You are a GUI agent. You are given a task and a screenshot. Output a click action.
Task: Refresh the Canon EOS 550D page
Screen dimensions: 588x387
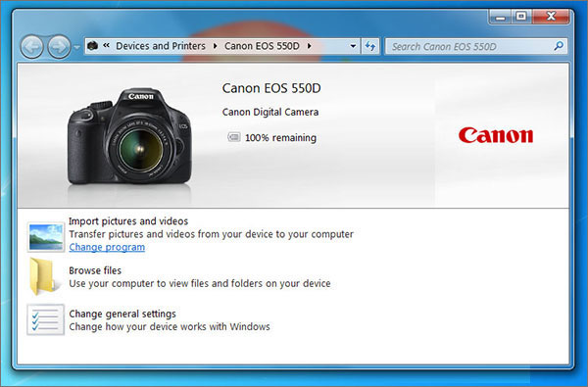click(x=370, y=46)
